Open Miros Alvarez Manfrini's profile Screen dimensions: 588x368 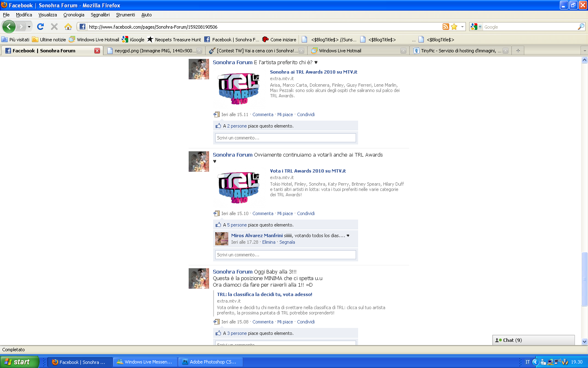257,236
